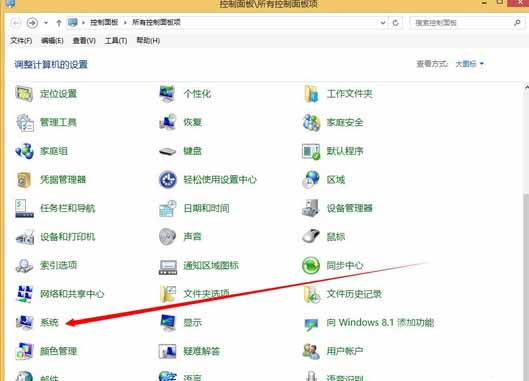Click the up one level arrow
Screen dimensions: 529x381
click(59, 23)
